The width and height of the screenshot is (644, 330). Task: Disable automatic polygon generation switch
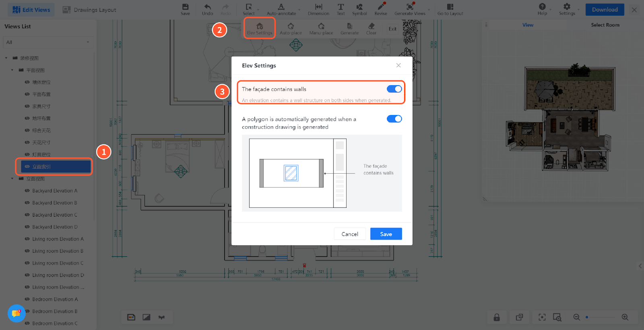click(x=394, y=119)
